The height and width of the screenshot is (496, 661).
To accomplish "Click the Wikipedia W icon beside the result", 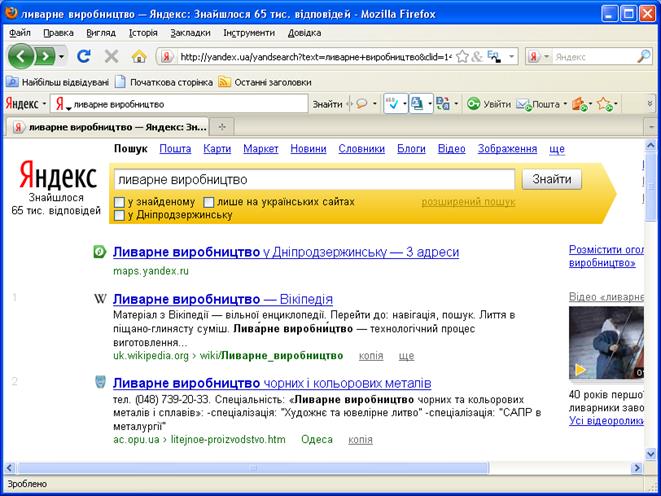I will pyautogui.click(x=100, y=299).
